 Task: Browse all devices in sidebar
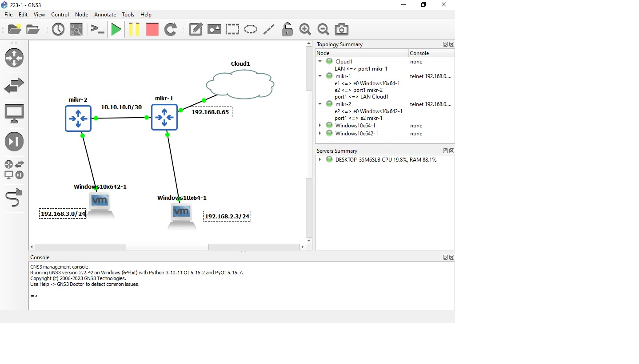point(14,170)
